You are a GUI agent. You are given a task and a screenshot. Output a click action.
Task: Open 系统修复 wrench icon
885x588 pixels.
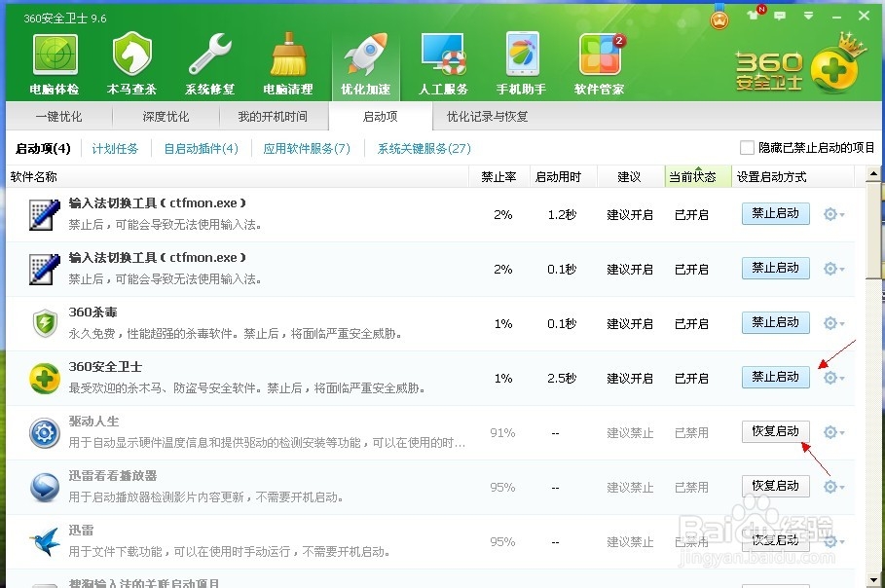[x=210, y=55]
